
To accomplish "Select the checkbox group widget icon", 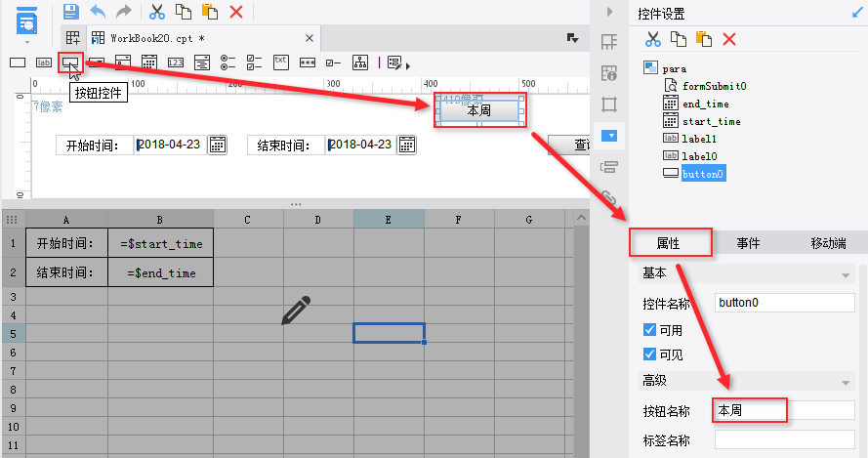I will (x=254, y=62).
